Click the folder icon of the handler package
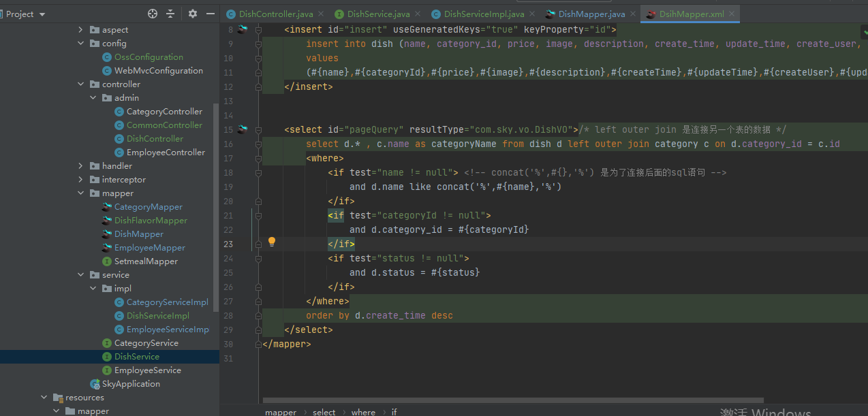 (x=95, y=166)
